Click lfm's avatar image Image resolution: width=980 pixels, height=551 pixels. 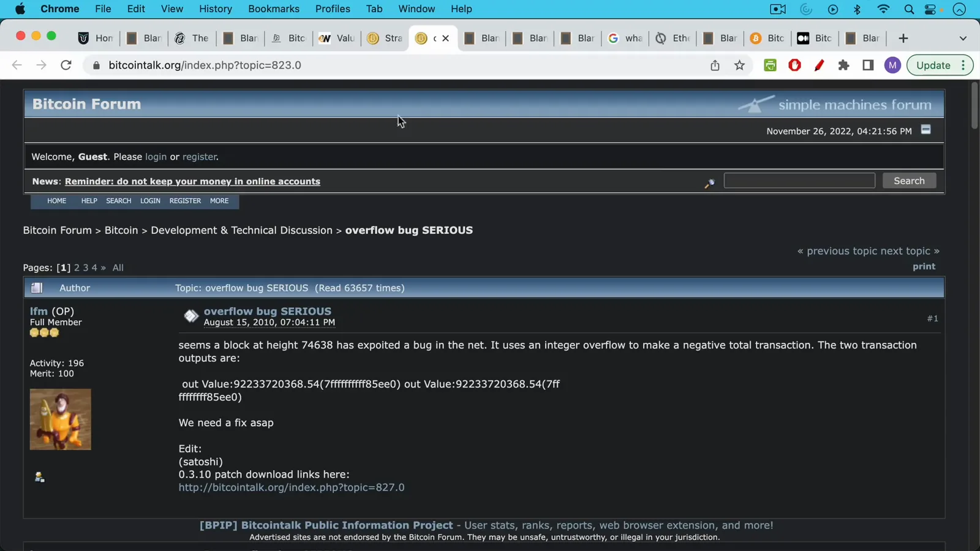[60, 419]
